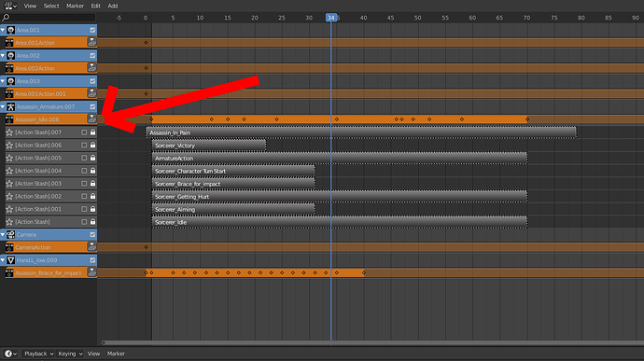Open the Add menu
The image size is (644, 361).
point(113,6)
